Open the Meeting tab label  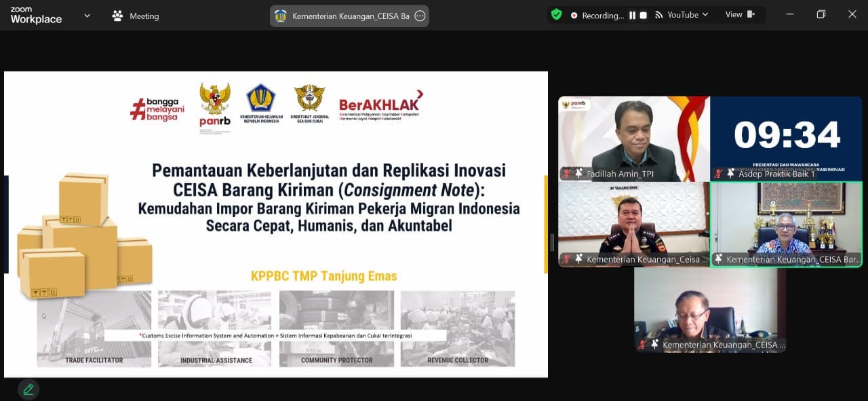coord(144,16)
